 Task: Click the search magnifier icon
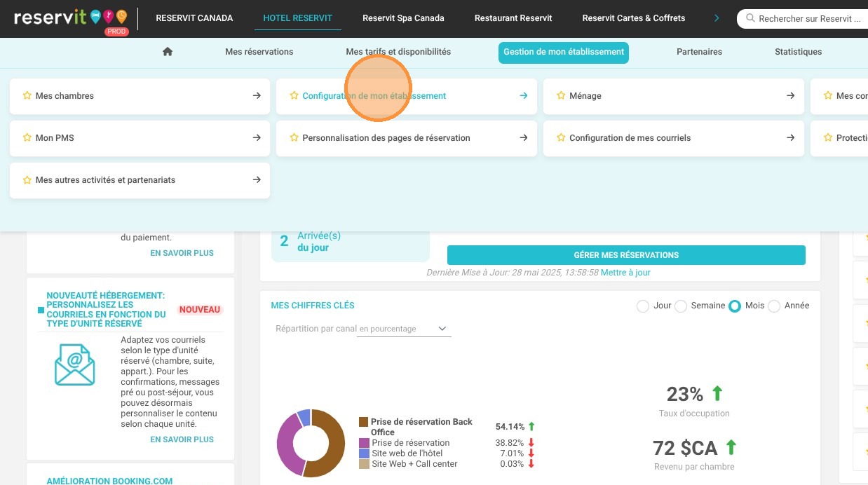pyautogui.click(x=750, y=19)
